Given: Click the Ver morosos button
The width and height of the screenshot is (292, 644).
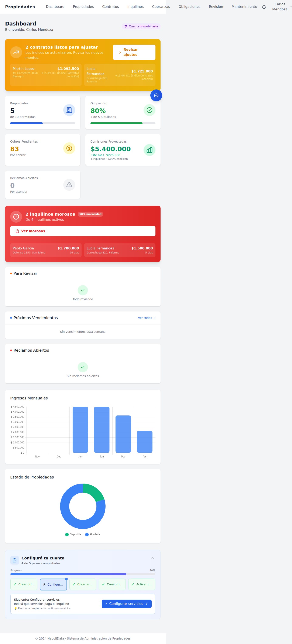Looking at the screenshot, I should 83,231.
